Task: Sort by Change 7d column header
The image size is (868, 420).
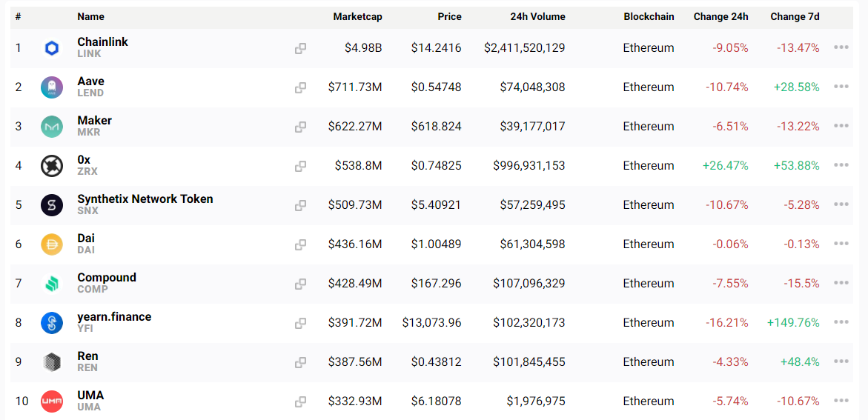Action: pos(795,16)
